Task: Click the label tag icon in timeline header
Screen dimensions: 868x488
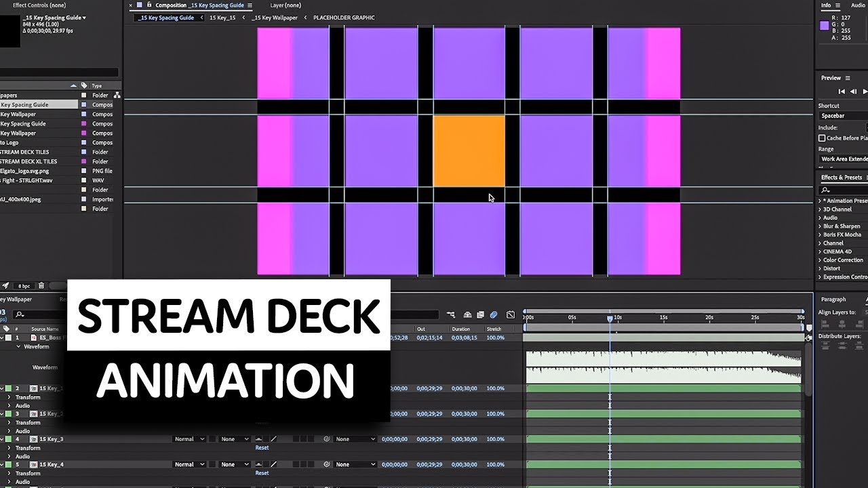Action: click(6, 329)
